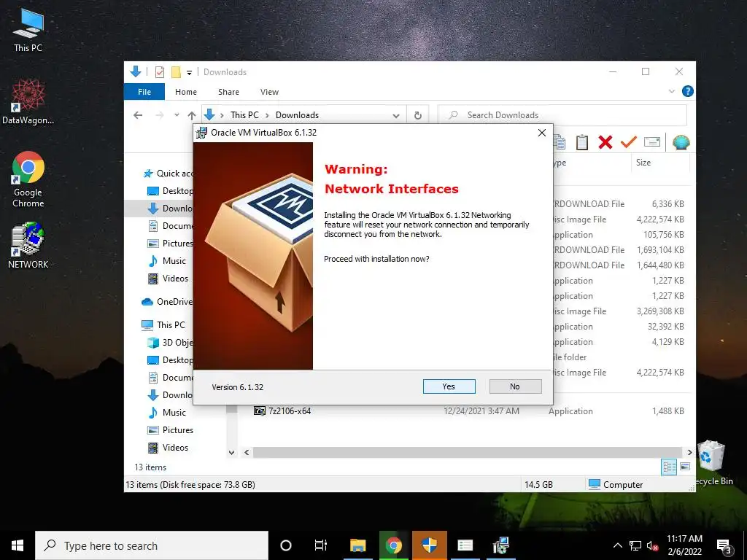
Task: Switch to large thumbnails view layout
Action: (x=685, y=467)
